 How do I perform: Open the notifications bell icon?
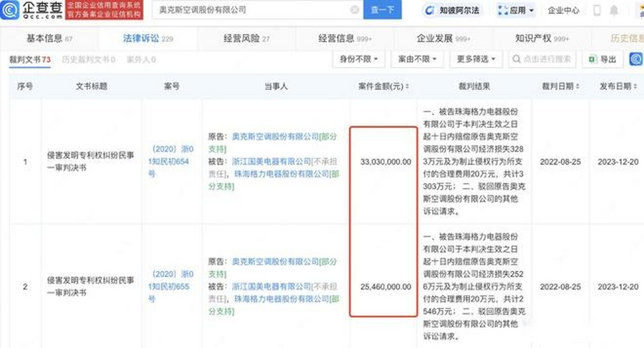pos(614,11)
